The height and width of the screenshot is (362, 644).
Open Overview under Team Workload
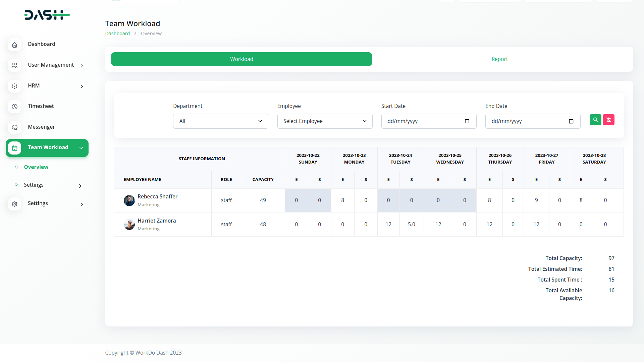pos(36,167)
